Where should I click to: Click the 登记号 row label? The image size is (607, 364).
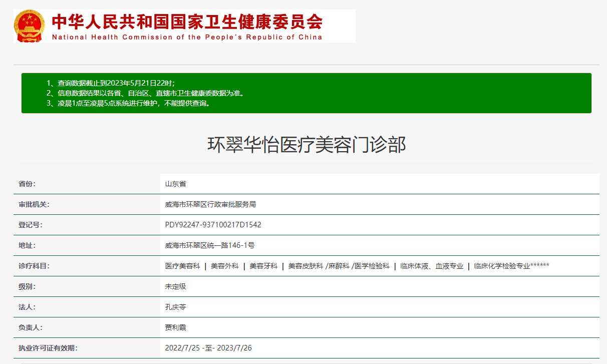31,225
